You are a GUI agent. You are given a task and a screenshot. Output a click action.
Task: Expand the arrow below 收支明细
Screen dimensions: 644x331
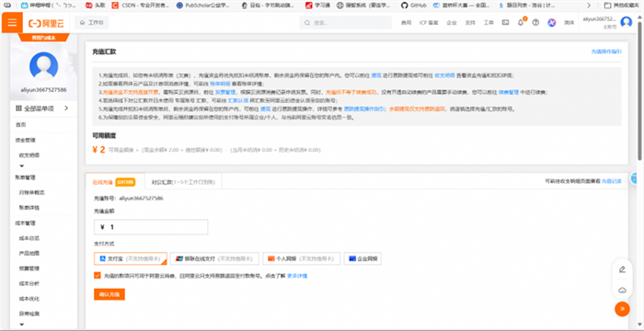tap(22, 165)
